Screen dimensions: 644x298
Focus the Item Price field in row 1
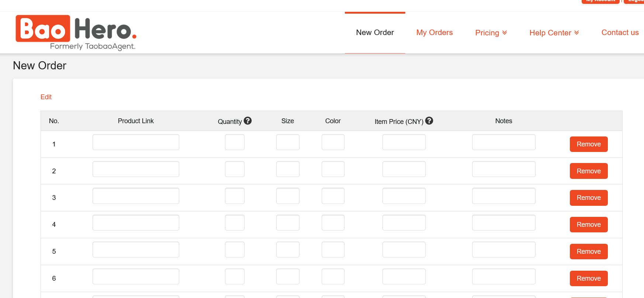click(404, 142)
